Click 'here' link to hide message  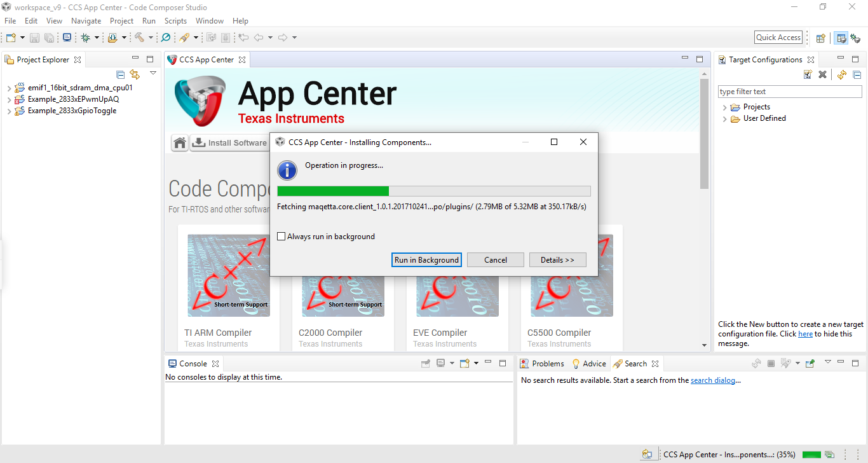point(805,334)
